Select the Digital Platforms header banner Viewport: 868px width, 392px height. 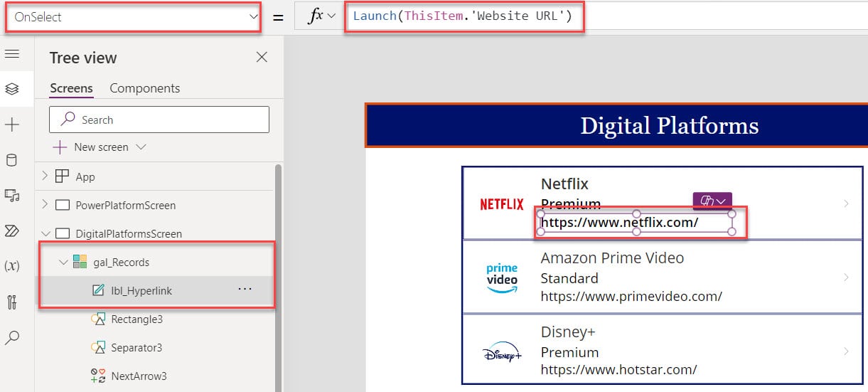616,126
